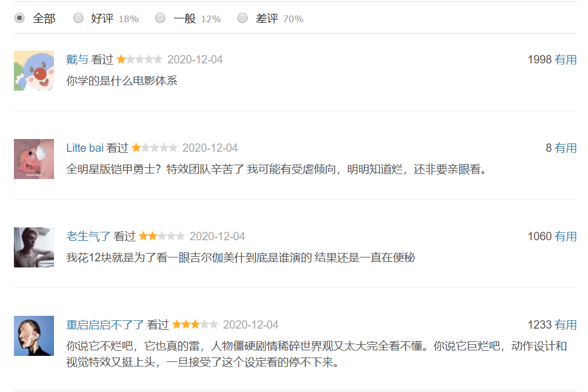Mark 重启启启不了了's review as 有用
Screen dimensions: 588x392
[x=566, y=325]
